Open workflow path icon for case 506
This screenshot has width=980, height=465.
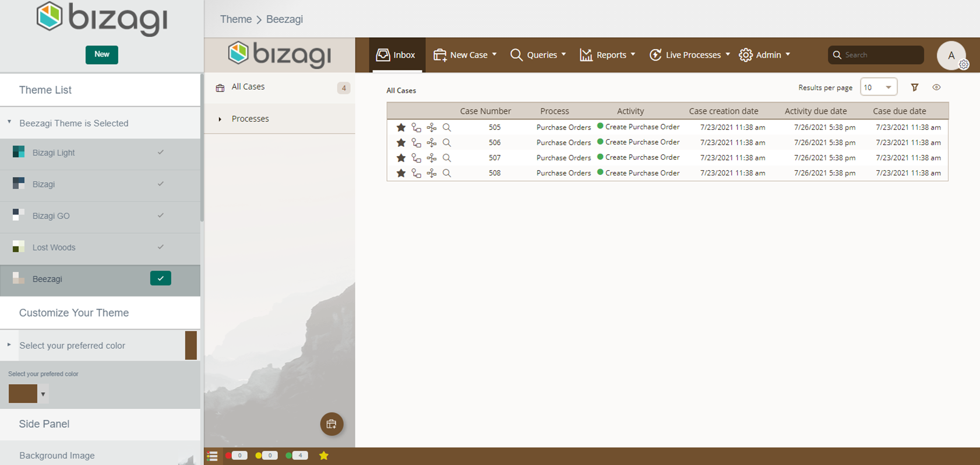416,142
